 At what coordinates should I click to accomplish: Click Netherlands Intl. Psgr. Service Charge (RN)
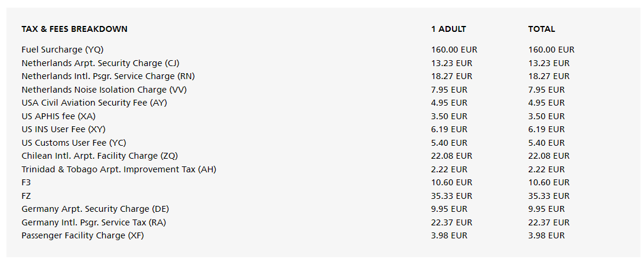(108, 76)
